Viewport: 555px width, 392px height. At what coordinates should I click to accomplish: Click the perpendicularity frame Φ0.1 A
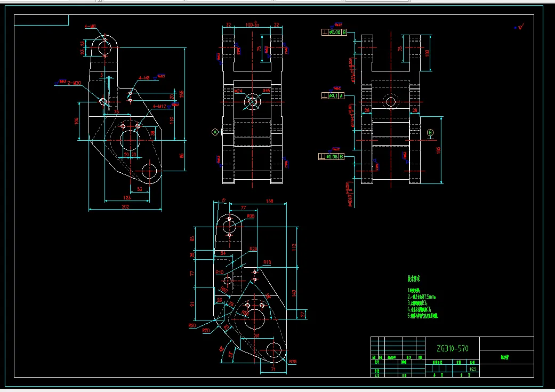pos(333,95)
